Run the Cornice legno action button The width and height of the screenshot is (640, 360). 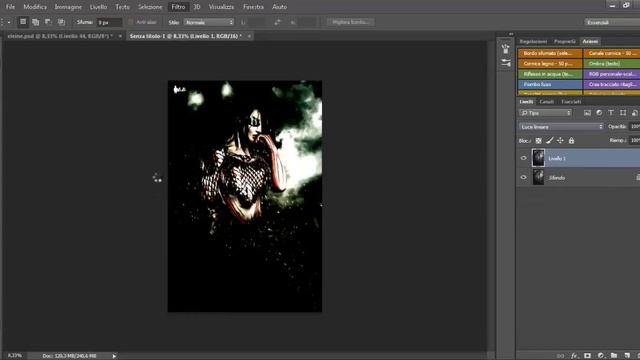(550, 64)
